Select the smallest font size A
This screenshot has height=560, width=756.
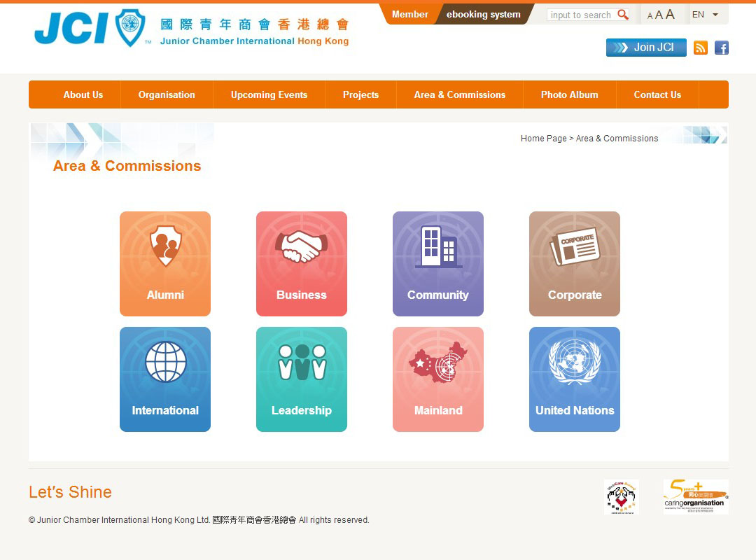tap(650, 16)
